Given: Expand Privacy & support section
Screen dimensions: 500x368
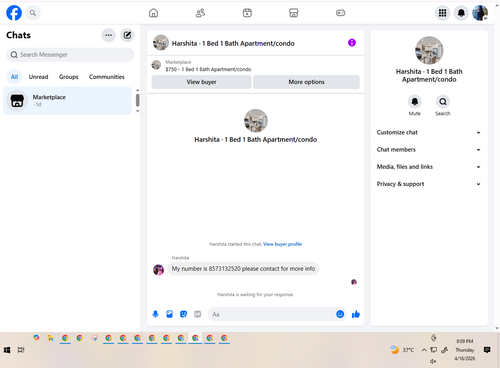Looking at the screenshot, I should click(429, 184).
